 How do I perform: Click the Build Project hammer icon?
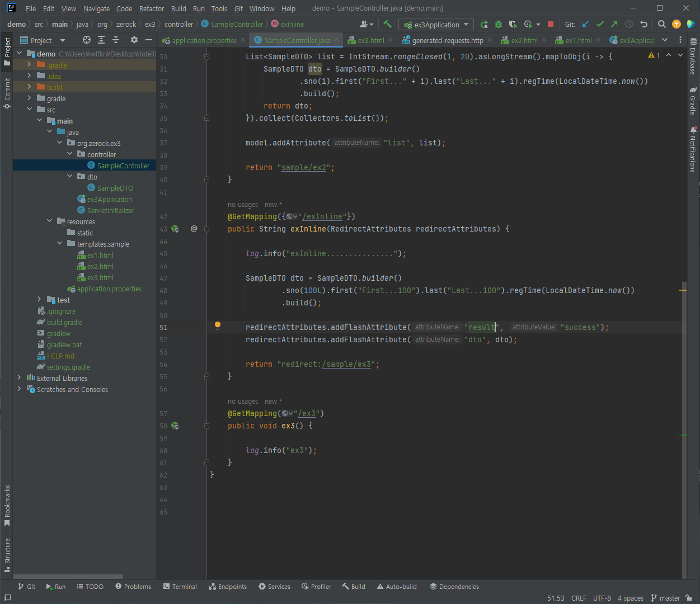click(x=387, y=24)
